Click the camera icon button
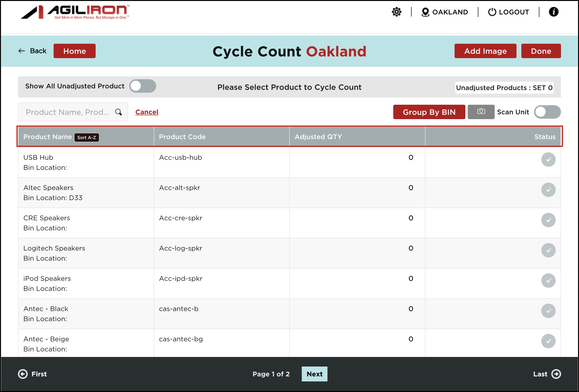Screen dimensions: 579x392 pyautogui.click(x=481, y=112)
